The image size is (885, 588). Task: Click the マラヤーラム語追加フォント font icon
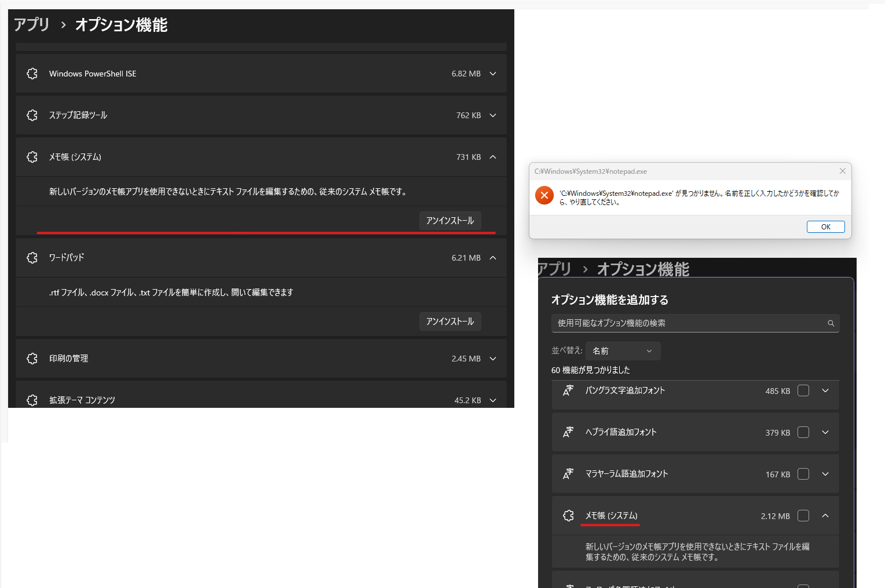(x=568, y=474)
